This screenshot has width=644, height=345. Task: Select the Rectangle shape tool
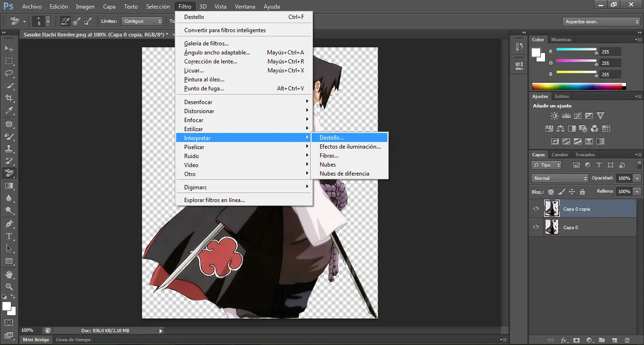(x=9, y=261)
